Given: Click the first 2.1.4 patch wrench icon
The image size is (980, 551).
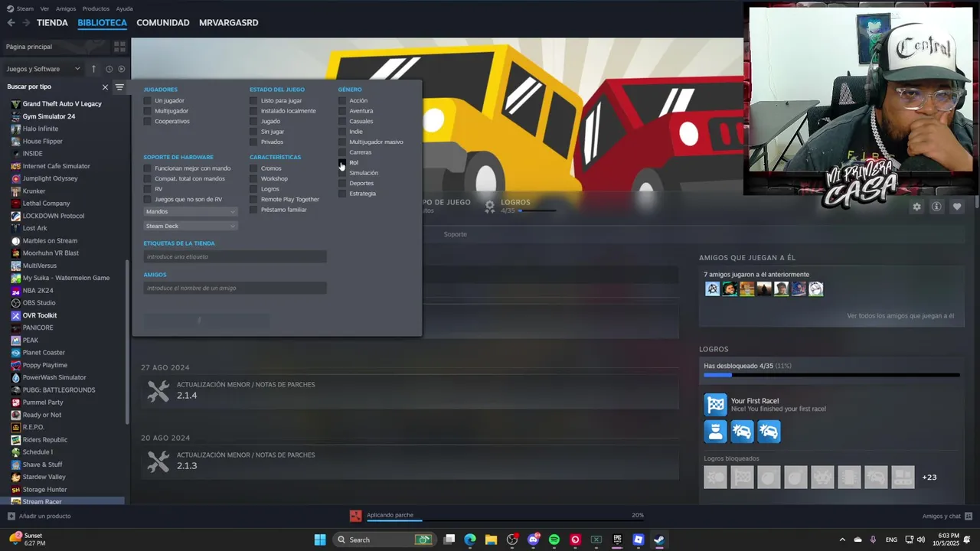Looking at the screenshot, I should coord(158,390).
